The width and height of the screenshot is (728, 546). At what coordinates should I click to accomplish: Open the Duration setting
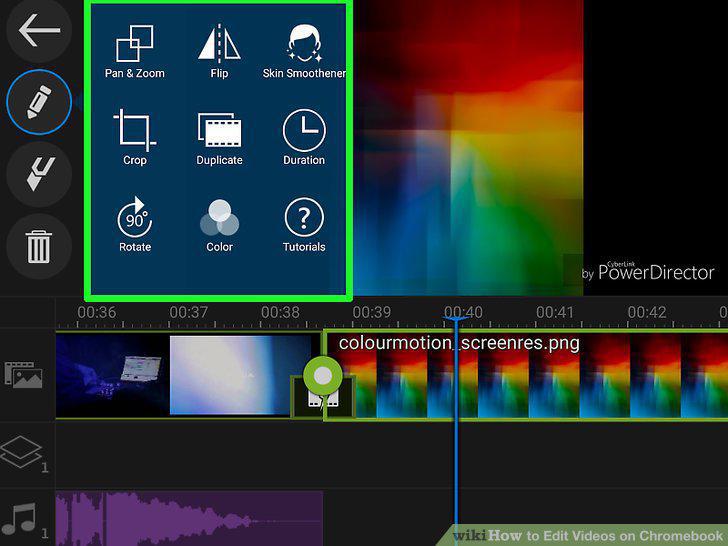[x=304, y=138]
